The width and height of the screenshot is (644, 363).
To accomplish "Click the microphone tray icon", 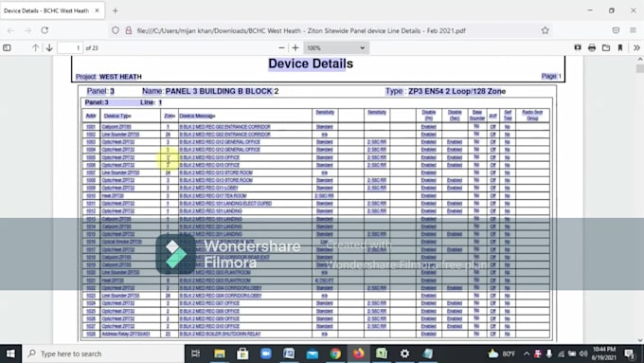I will (549, 354).
